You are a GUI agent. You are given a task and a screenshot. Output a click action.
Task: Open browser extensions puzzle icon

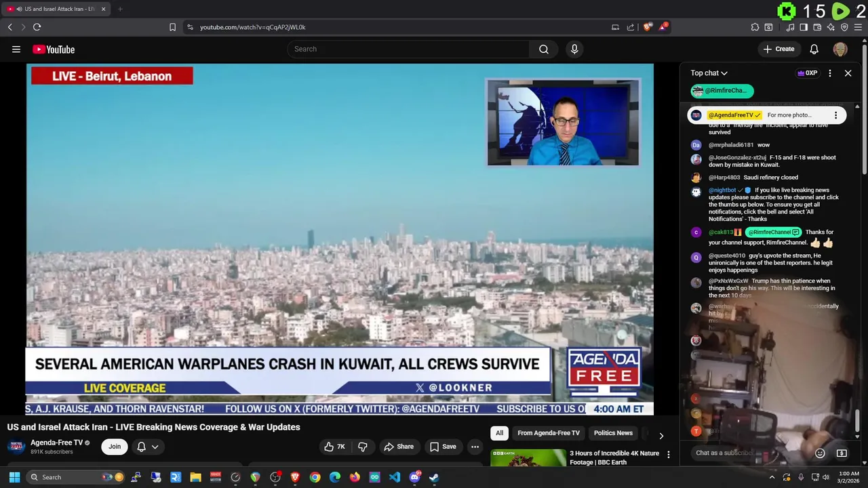[755, 27]
